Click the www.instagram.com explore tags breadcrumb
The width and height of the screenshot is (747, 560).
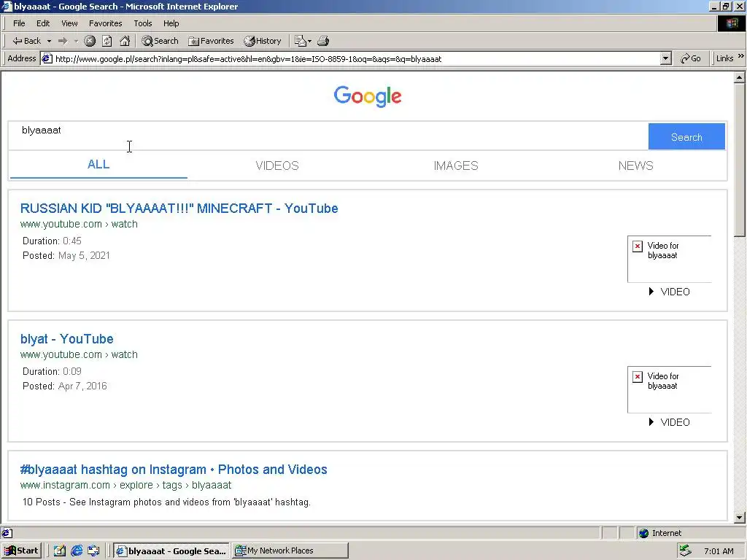(x=125, y=485)
